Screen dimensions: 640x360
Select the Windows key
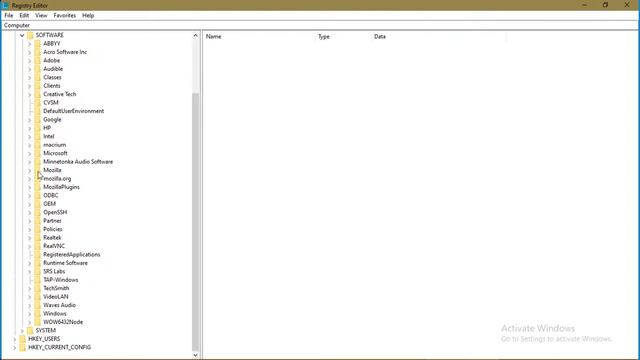point(55,314)
